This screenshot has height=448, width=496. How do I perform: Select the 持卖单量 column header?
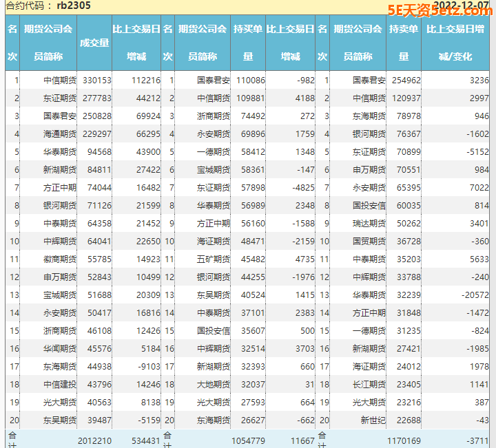[404, 43]
